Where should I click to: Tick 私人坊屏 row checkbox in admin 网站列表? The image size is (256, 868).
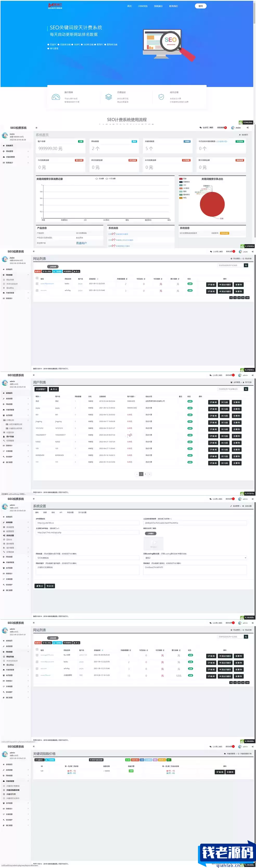tap(37, 655)
